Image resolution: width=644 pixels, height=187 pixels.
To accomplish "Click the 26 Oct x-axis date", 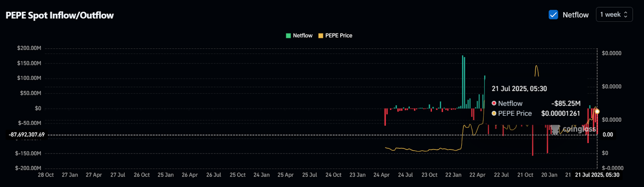I will point(142,175).
